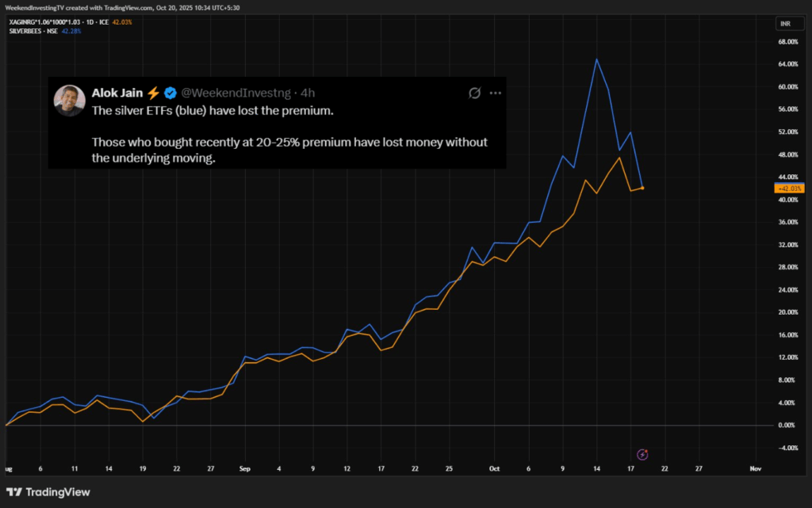The height and width of the screenshot is (508, 812).
Task: Click the orange dot at the line's end
Action: [642, 188]
